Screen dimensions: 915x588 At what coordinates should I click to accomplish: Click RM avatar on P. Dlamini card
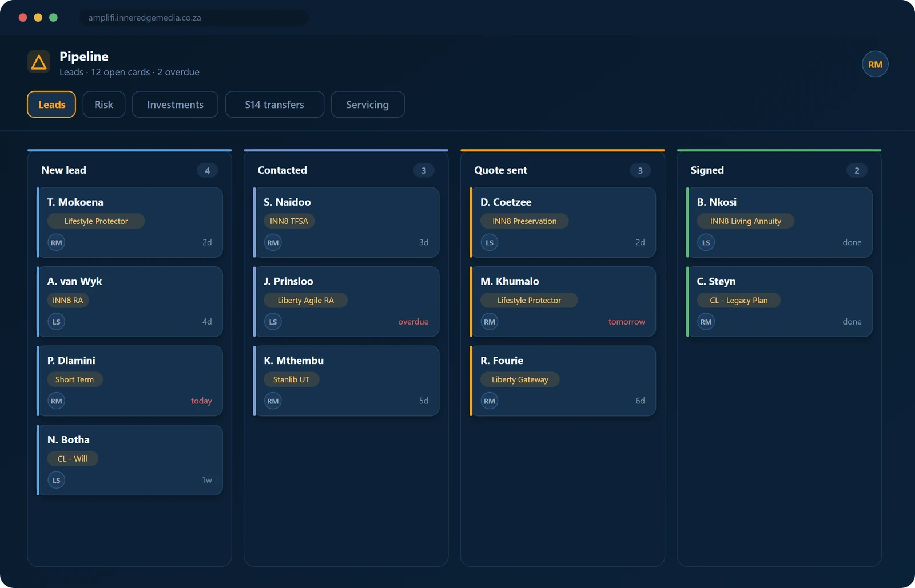point(56,401)
